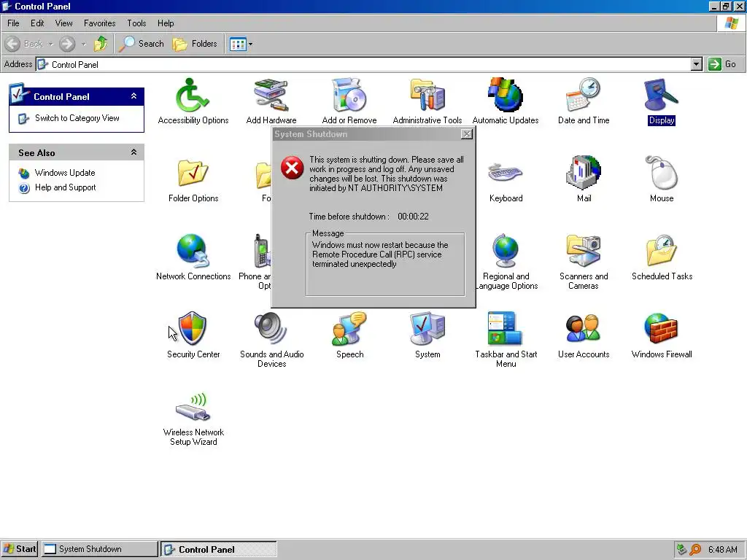Expand the address bar dropdown
This screenshot has width=747, height=560.
click(x=696, y=64)
